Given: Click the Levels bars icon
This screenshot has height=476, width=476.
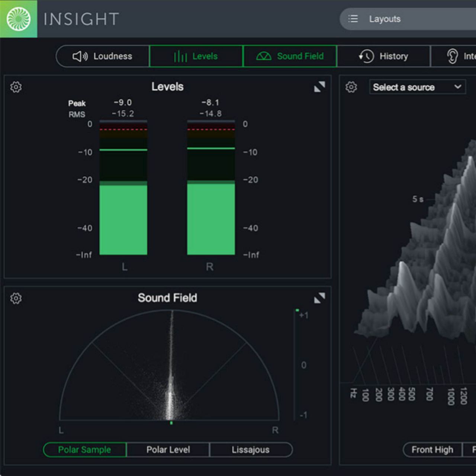Looking at the screenshot, I should point(180,57).
